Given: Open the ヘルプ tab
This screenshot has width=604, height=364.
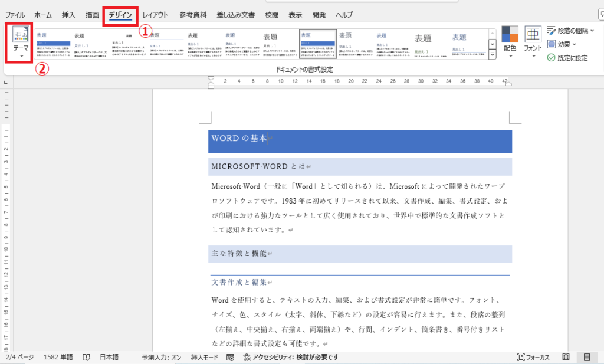Looking at the screenshot, I should click(x=344, y=15).
